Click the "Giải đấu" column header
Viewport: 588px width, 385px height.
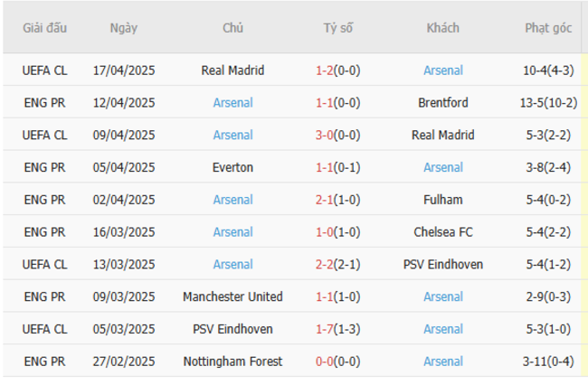(x=44, y=28)
